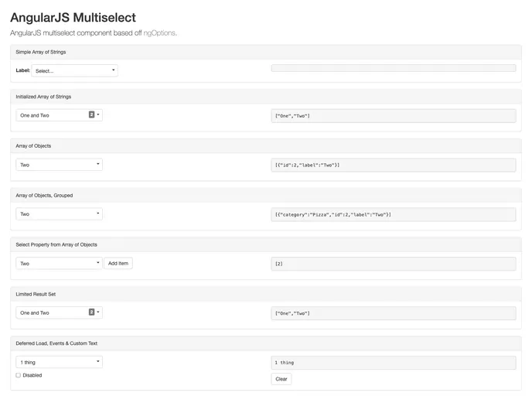Click the Add Item button
Screen dimensions: 532x396
[118, 263]
